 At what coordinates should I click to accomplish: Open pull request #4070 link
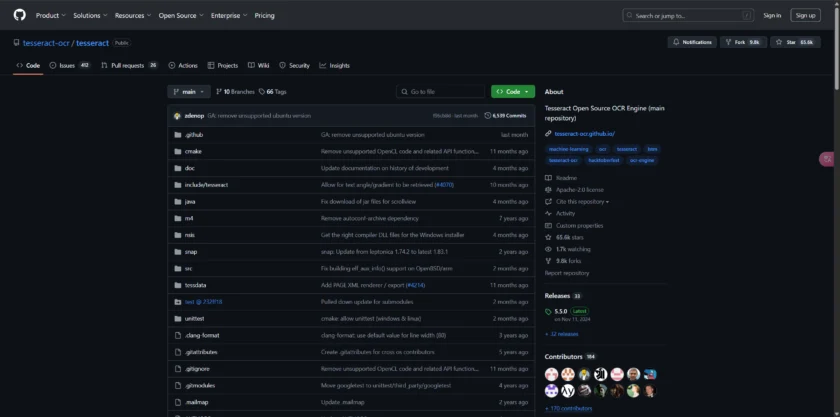[x=444, y=185]
